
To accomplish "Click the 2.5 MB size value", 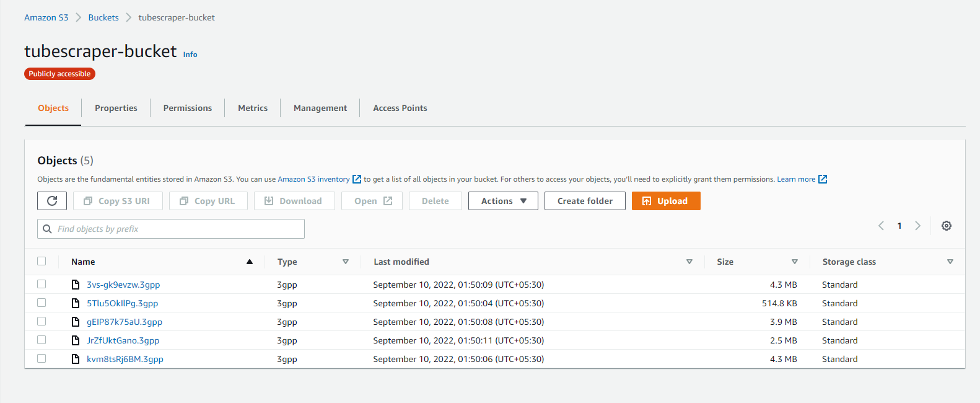I will coord(784,340).
